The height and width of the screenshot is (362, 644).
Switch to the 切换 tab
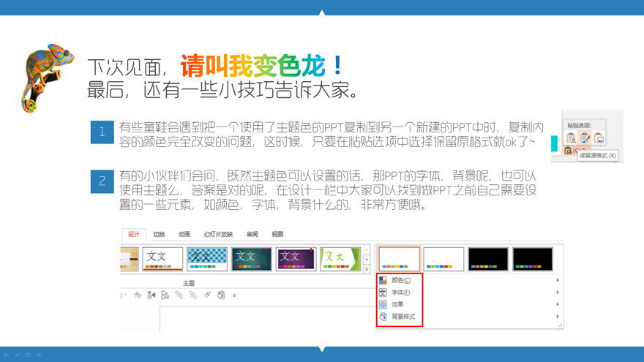coord(159,235)
